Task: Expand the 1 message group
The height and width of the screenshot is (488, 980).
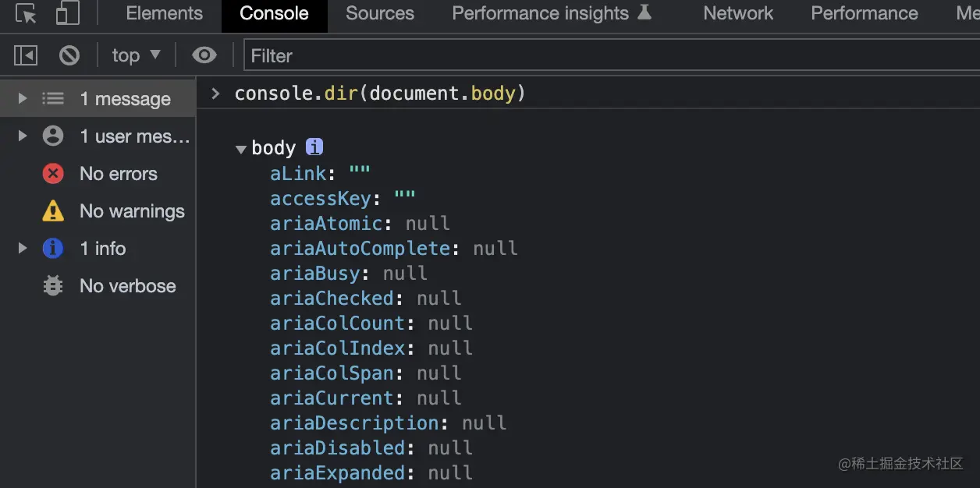Action: pos(23,99)
